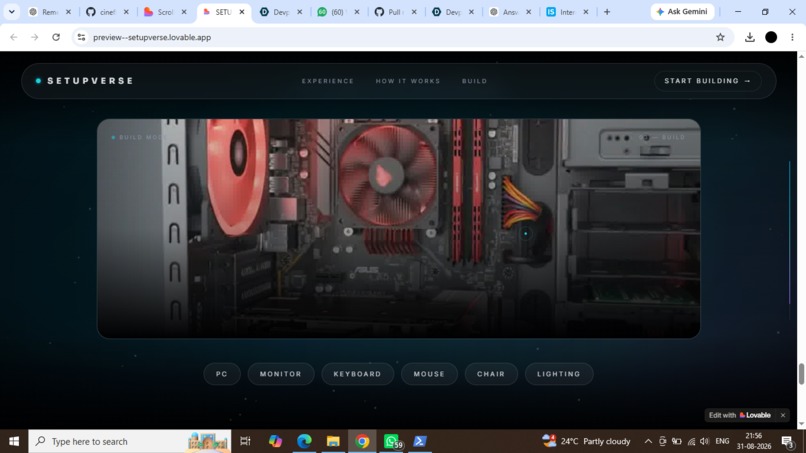Open a new browser tab
The width and height of the screenshot is (806, 453).
[x=607, y=12]
